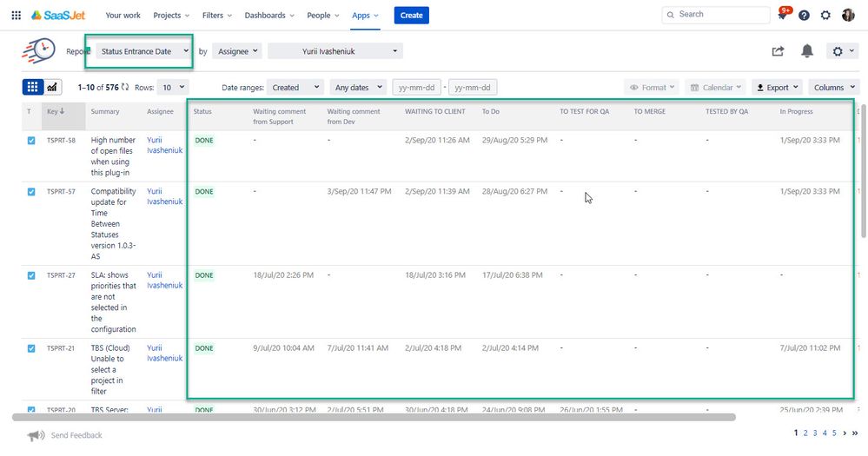Viewport: 868px width, 456px height.
Task: Click the Time in Status app logo
Action: (39, 50)
